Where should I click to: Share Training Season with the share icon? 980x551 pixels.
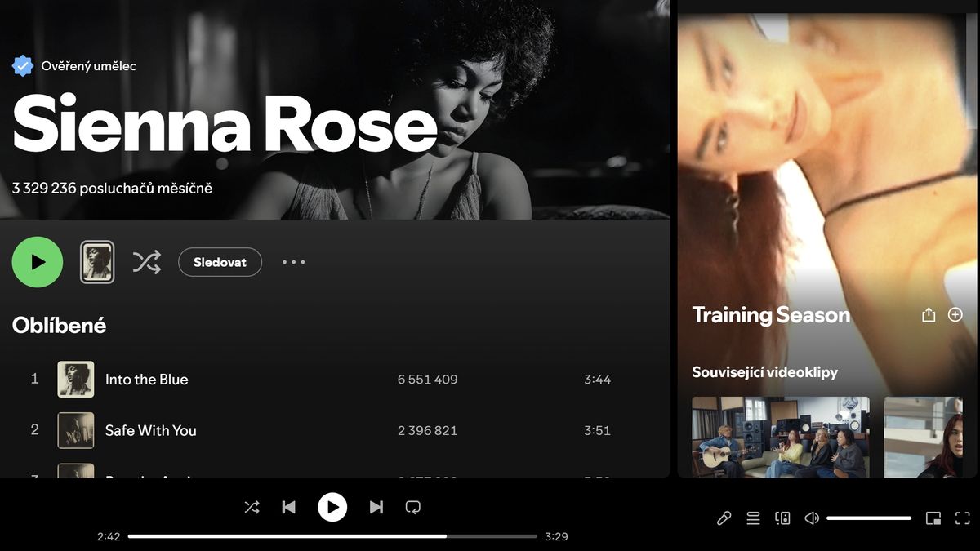click(x=929, y=315)
